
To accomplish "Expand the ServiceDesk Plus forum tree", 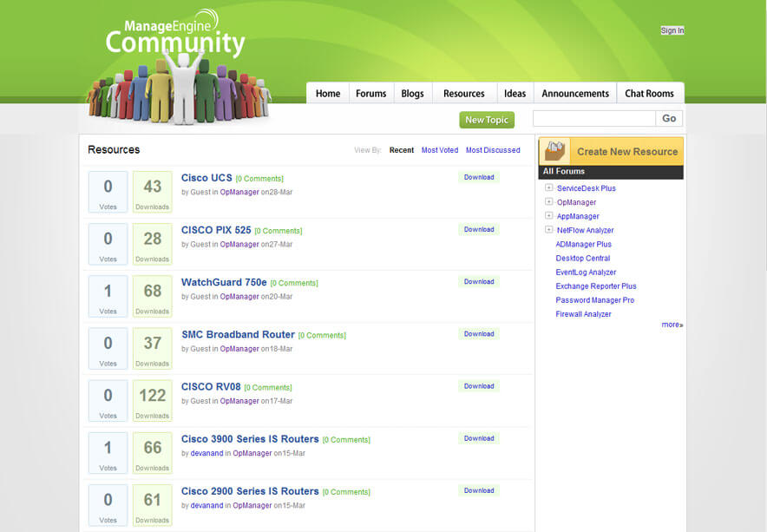I will 549,187.
